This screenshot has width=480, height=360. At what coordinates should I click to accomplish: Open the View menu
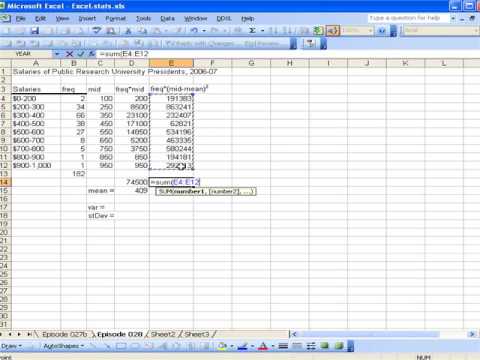(x=62, y=19)
